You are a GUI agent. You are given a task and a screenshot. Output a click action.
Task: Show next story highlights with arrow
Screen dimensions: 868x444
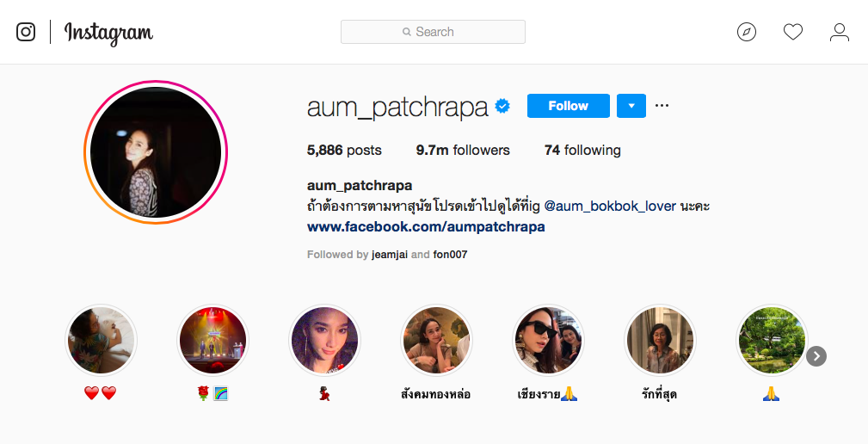[816, 356]
